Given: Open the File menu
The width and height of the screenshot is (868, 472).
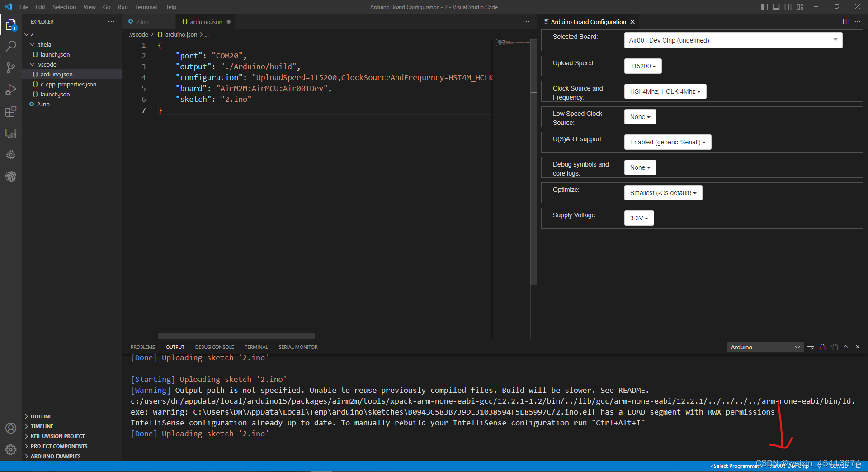Looking at the screenshot, I should (x=24, y=7).
